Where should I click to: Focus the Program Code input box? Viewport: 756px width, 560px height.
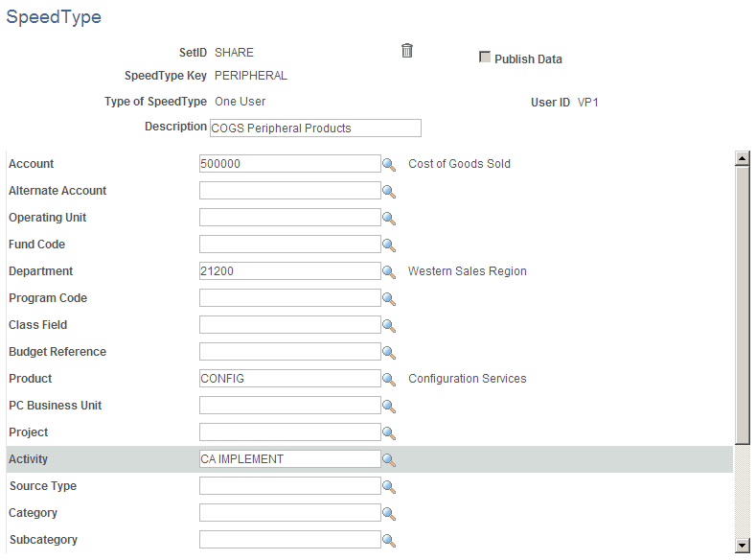289,298
